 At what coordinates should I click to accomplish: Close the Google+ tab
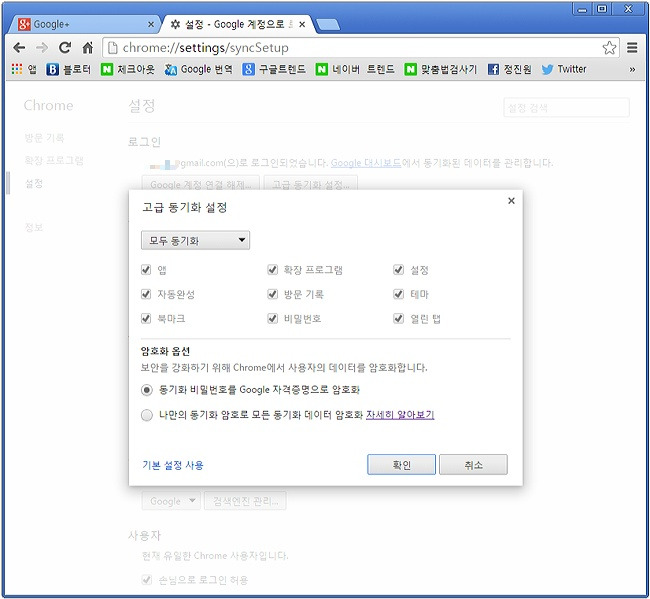point(151,24)
